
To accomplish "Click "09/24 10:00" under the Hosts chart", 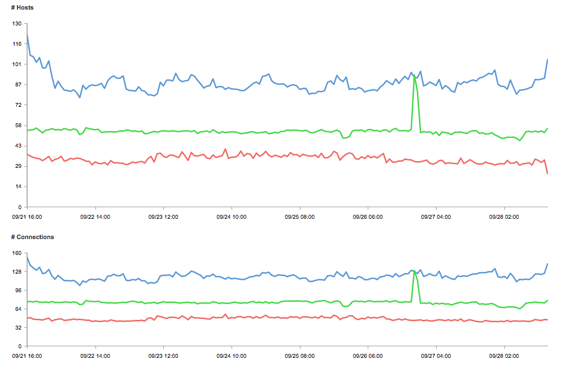I will pos(232,217).
